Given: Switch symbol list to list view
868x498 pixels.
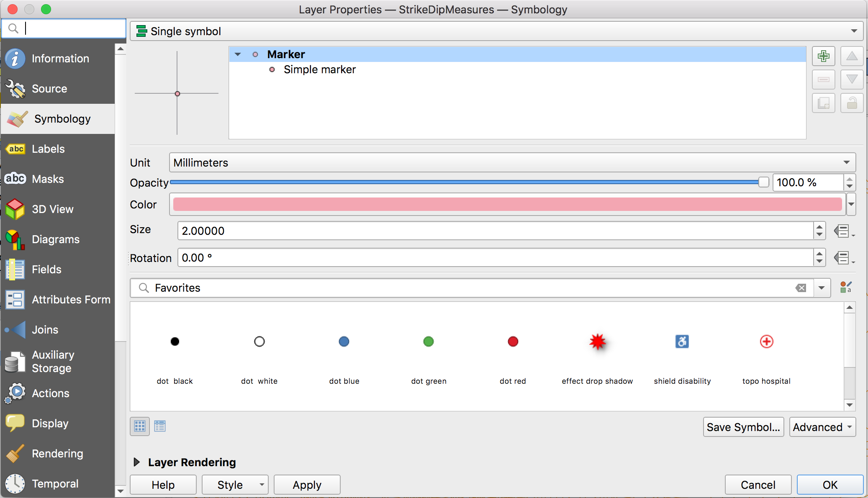Looking at the screenshot, I should 160,426.
